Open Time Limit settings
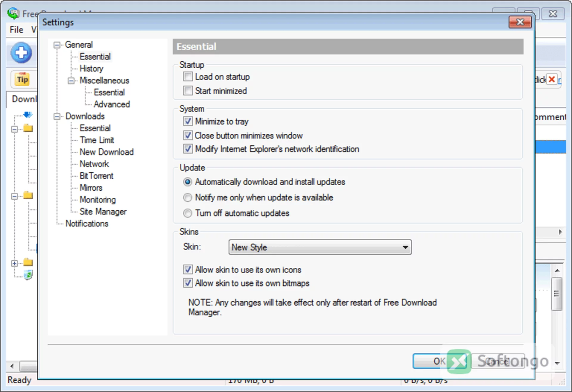This screenshot has height=392, width=572. (x=97, y=140)
